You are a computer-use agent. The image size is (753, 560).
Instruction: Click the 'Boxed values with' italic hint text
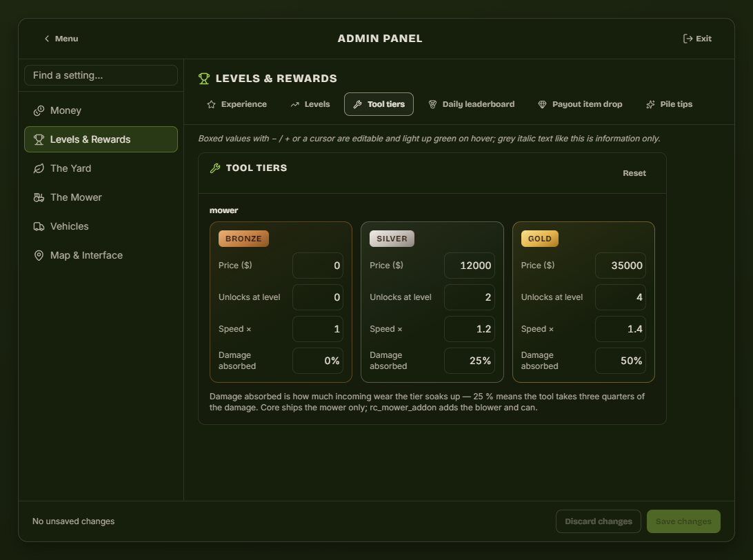(x=430, y=139)
